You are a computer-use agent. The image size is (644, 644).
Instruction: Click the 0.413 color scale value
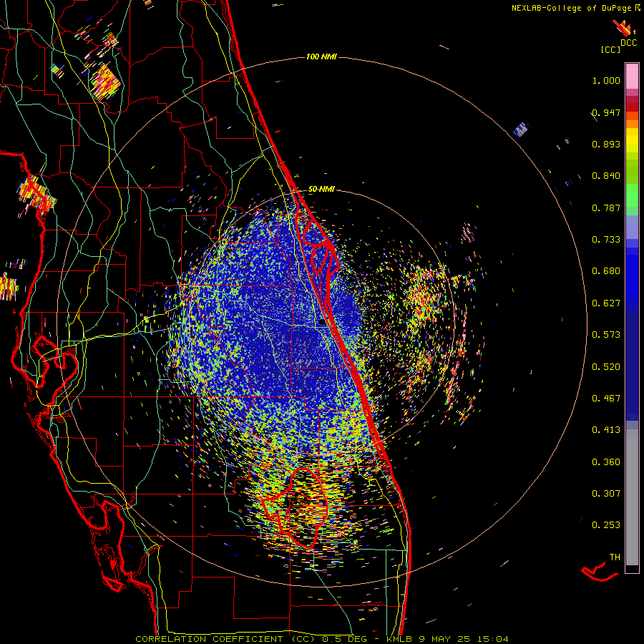(x=606, y=430)
